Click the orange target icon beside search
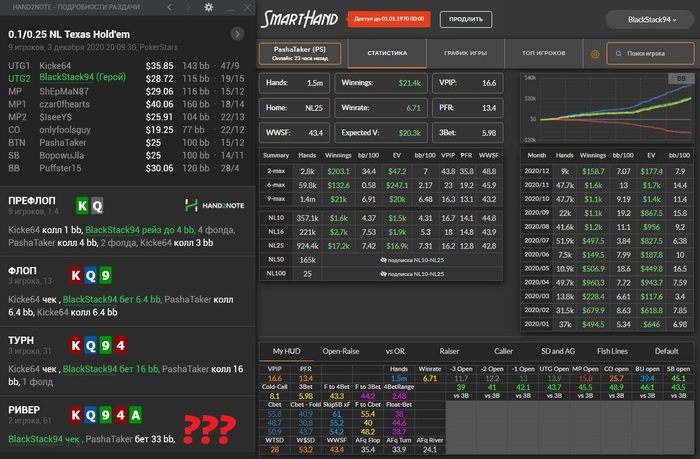Viewport: 700px width, 459px height. click(595, 54)
